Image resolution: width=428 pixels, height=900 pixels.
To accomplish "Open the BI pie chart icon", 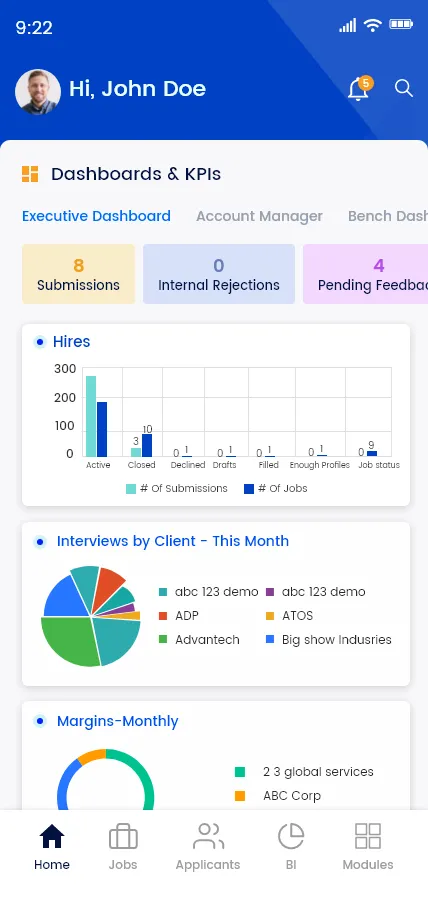I will click(x=291, y=836).
